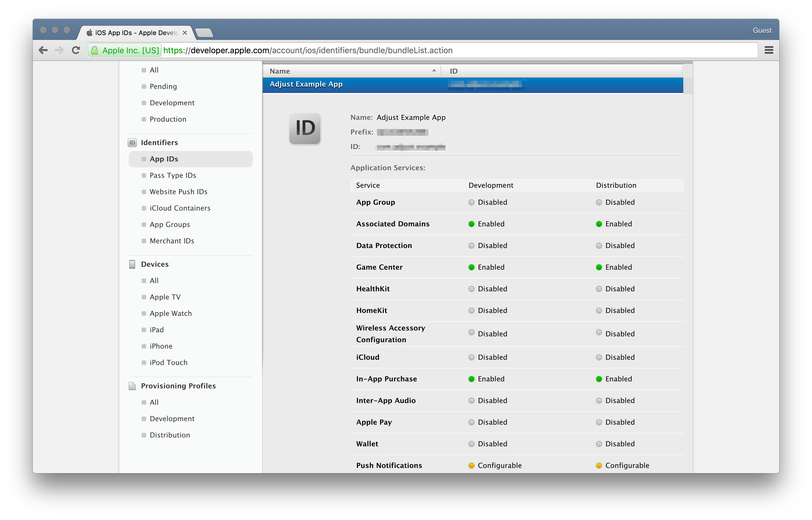Sort by the ID column header
The width and height of the screenshot is (812, 520).
[x=562, y=71]
